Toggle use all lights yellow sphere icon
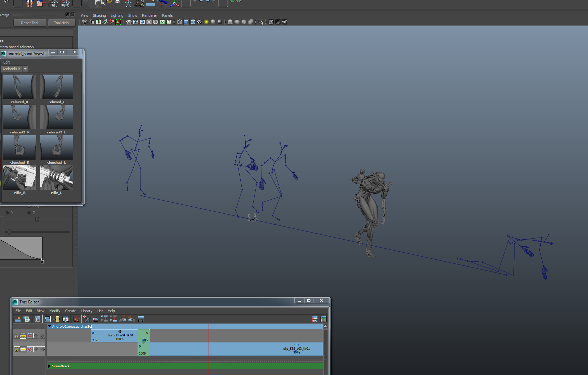Screen dimensions: 588x375 tap(206, 22)
